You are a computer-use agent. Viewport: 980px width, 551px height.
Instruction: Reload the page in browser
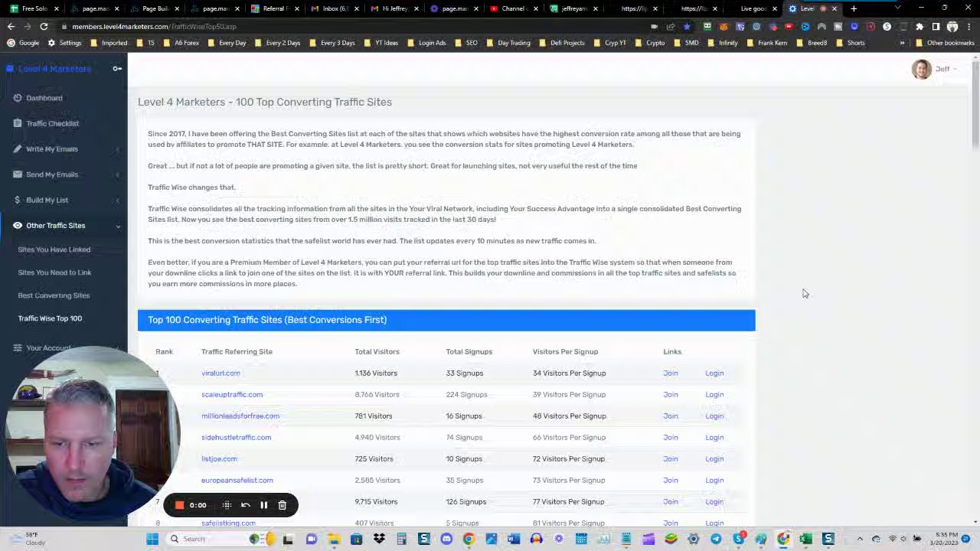pos(44,27)
